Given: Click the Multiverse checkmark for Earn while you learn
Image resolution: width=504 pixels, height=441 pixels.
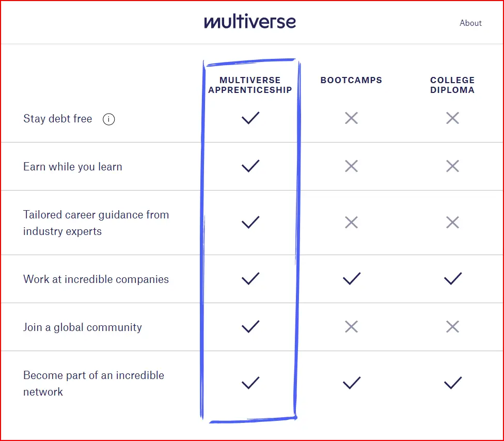Looking at the screenshot, I should pyautogui.click(x=250, y=166).
